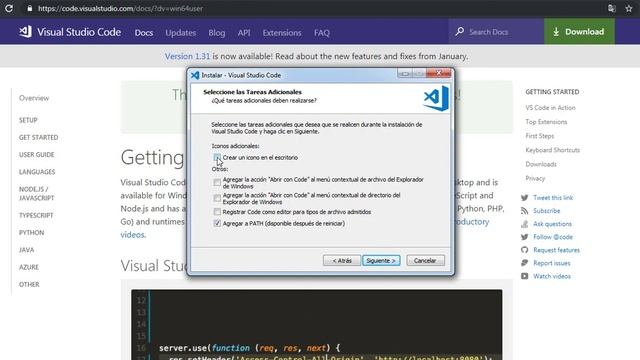This screenshot has height=360, width=640.
Task: Click the 'Tweet this link' link
Action: pos(553,198)
